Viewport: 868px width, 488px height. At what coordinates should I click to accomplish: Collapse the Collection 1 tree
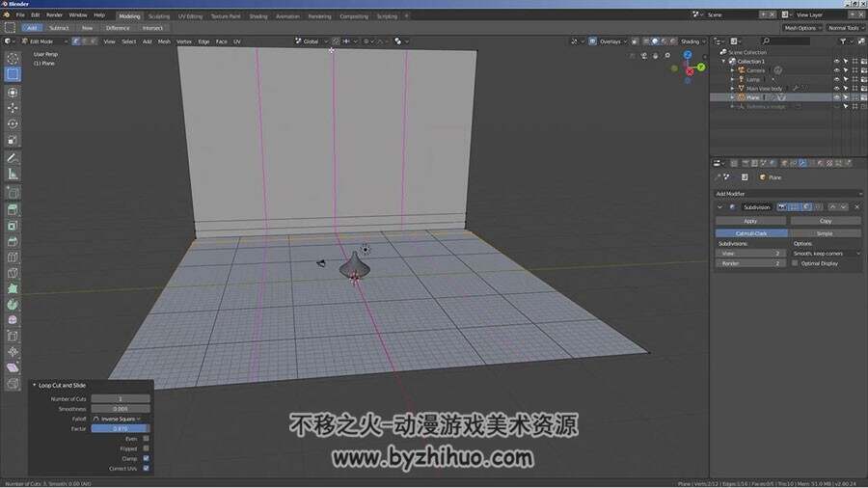tap(723, 62)
